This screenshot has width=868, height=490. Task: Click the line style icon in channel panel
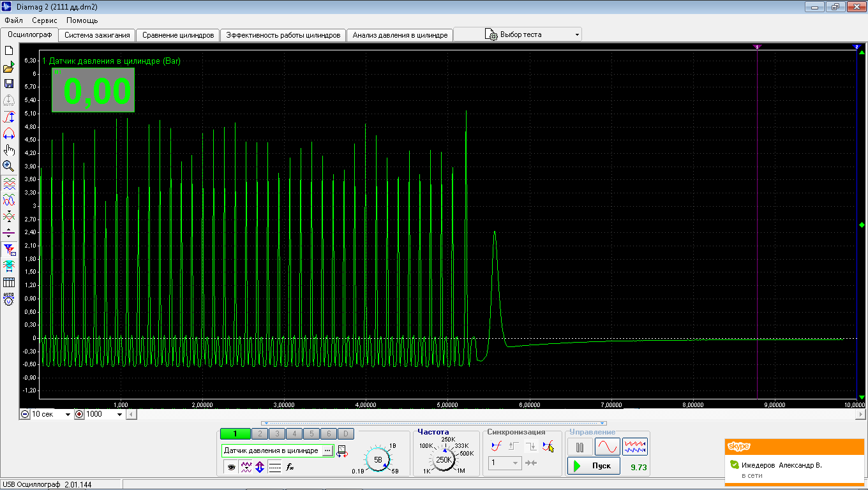tap(274, 467)
